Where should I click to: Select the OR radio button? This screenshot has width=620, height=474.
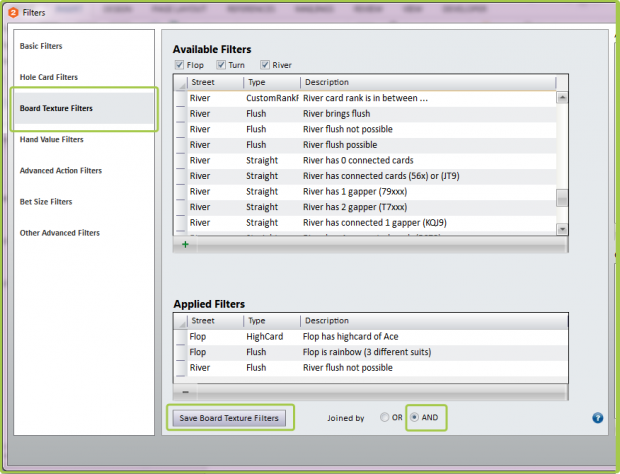click(x=384, y=417)
